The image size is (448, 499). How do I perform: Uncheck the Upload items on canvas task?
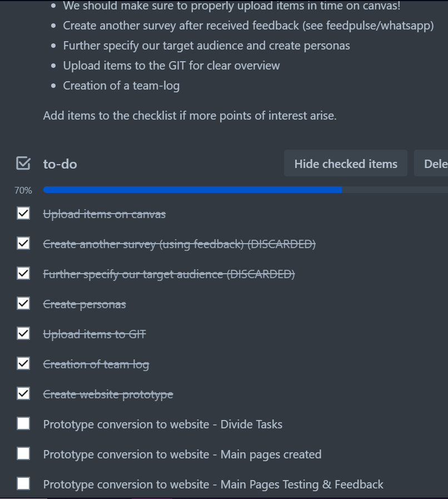coord(23,213)
